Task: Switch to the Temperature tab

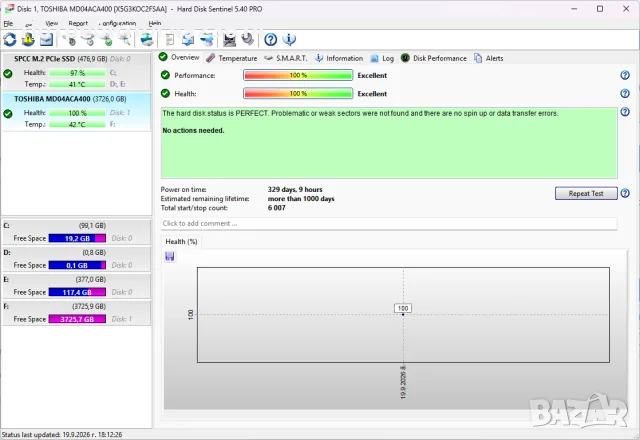Action: [x=232, y=58]
